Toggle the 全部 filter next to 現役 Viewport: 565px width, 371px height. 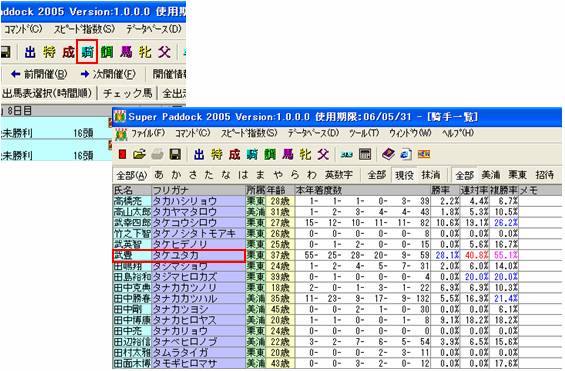pos(377,175)
